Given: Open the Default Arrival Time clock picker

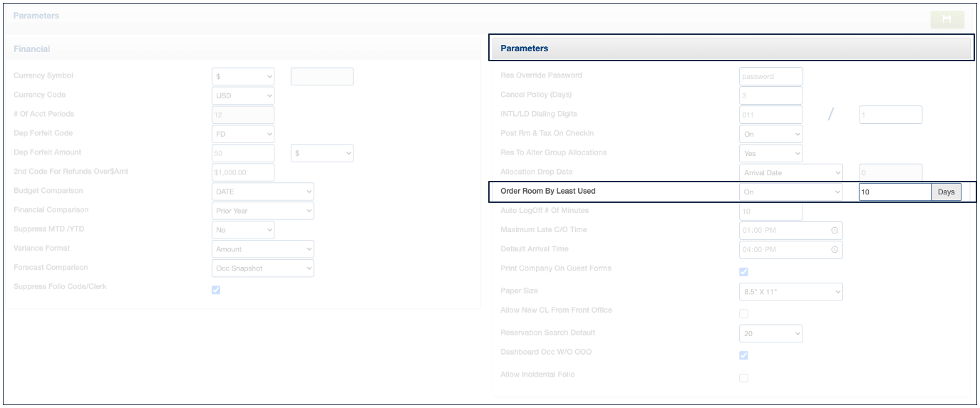Looking at the screenshot, I should click(834, 250).
